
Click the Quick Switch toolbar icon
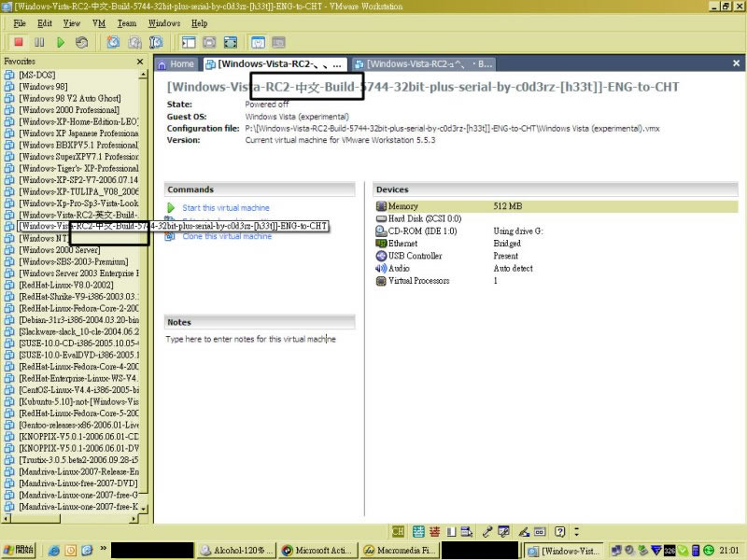(209, 42)
